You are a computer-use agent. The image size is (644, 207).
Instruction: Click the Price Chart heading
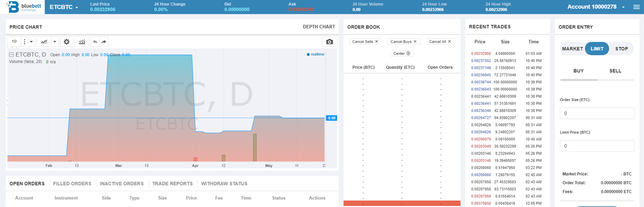pyautogui.click(x=26, y=27)
